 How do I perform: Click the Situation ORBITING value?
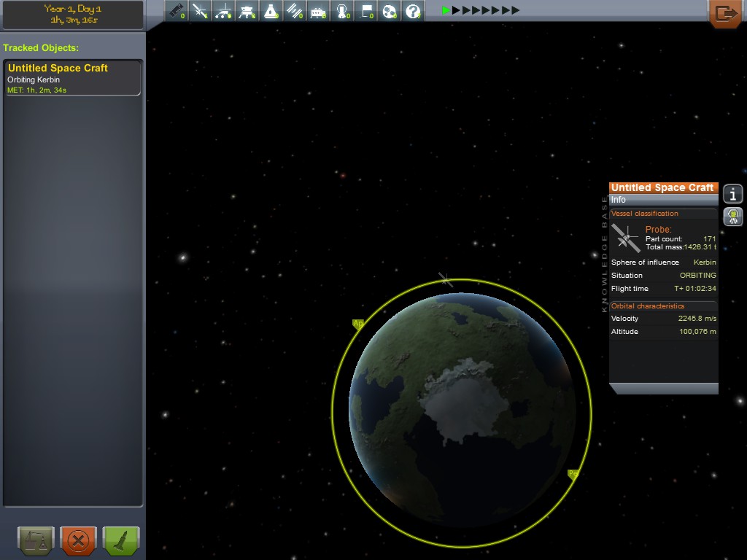pyautogui.click(x=697, y=275)
